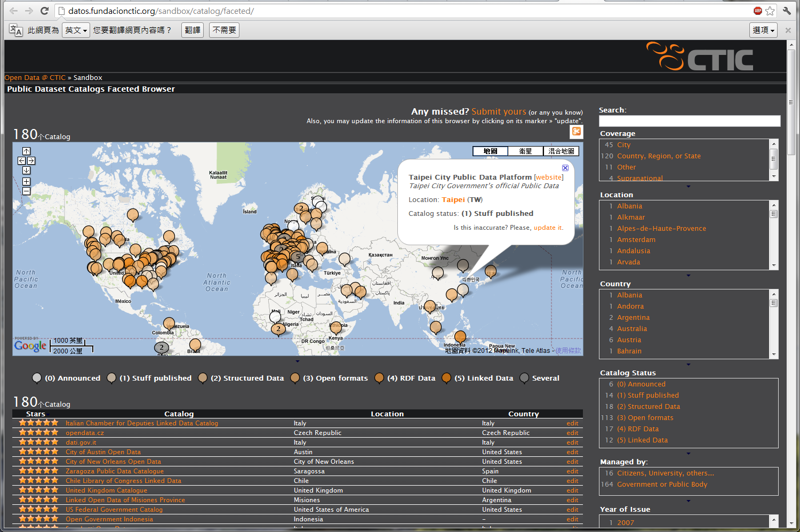This screenshot has width=800, height=532.
Task: Click in the Search input field
Action: point(690,121)
